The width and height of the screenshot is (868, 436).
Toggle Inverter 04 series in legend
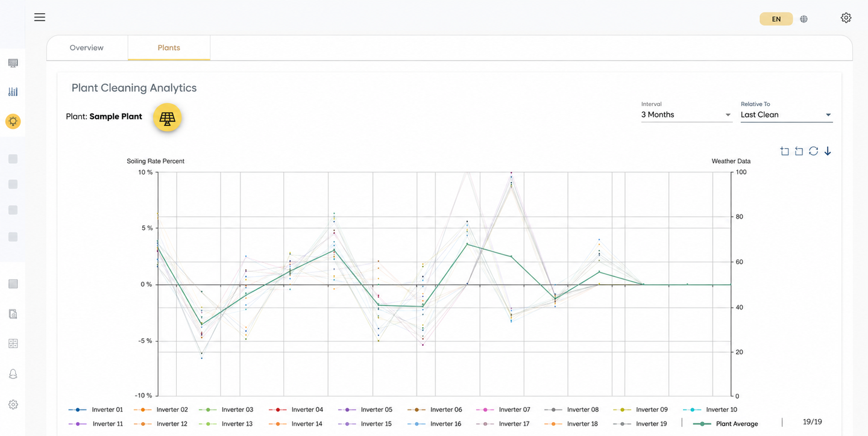pyautogui.click(x=296, y=410)
